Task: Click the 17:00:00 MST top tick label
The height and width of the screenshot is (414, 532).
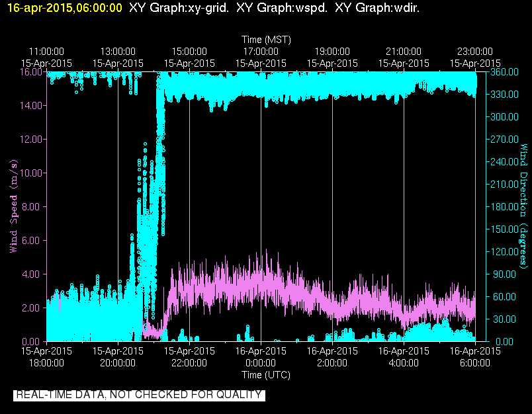Action: pos(261,52)
